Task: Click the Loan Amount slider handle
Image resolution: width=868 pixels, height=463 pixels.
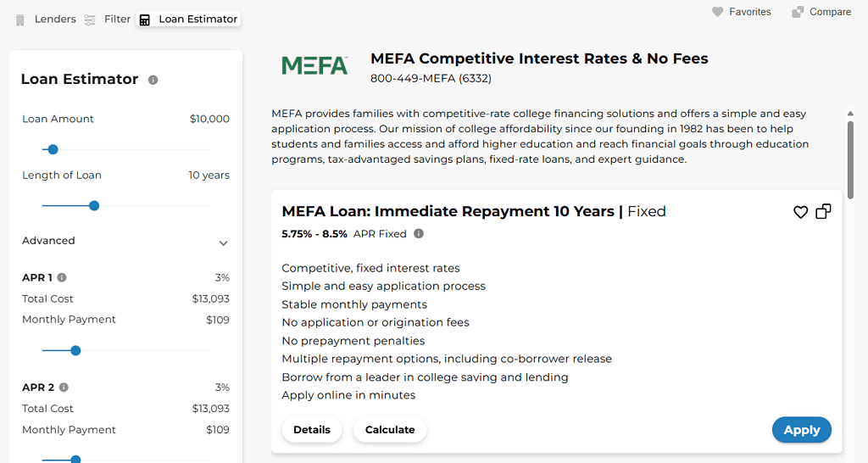Action: (53, 149)
